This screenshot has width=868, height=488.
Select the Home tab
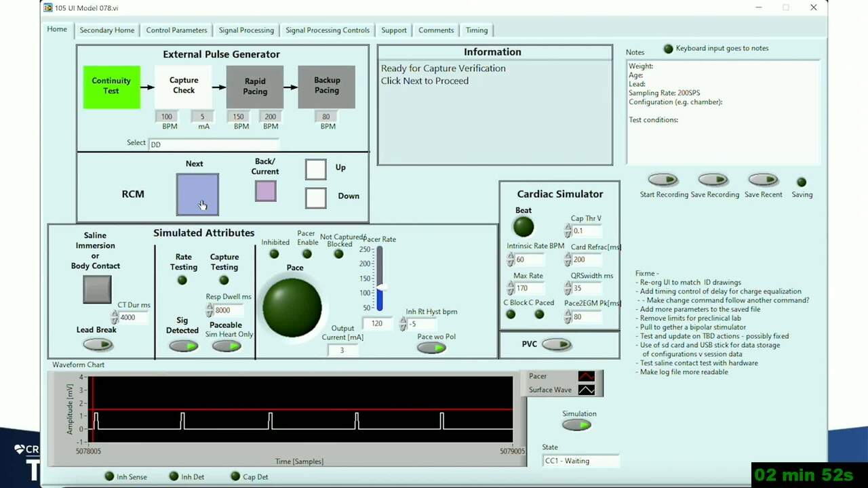coord(57,29)
